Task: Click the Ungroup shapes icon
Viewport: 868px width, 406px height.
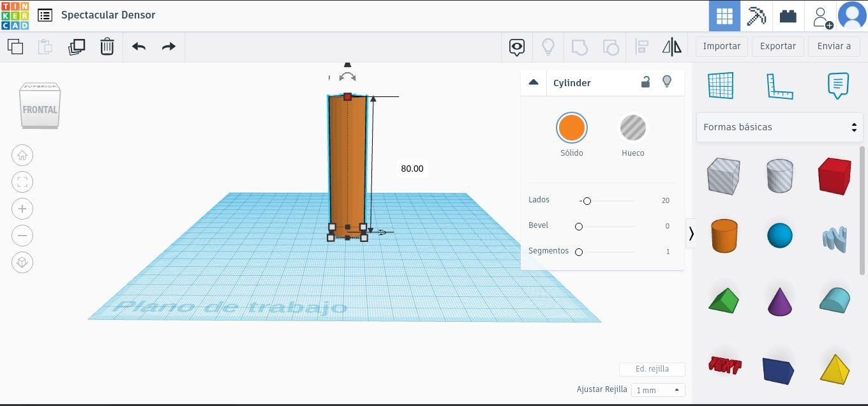Action: pos(611,47)
